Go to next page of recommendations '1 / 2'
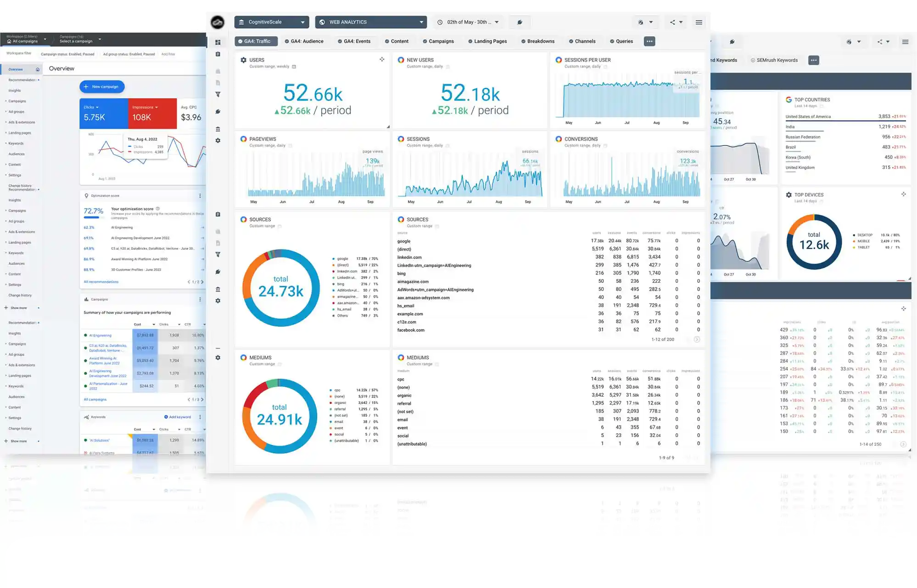Viewport: 917px width, 588px height. pos(202,282)
